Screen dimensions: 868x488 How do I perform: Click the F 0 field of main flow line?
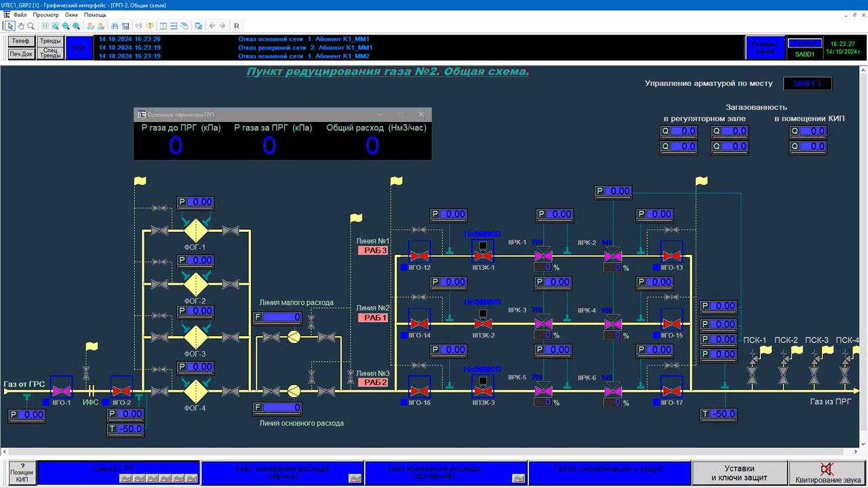point(277,408)
